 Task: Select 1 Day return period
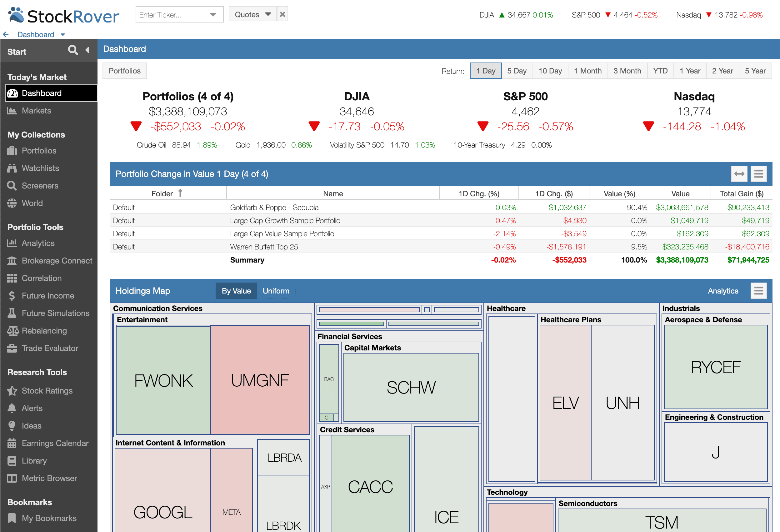pos(486,71)
